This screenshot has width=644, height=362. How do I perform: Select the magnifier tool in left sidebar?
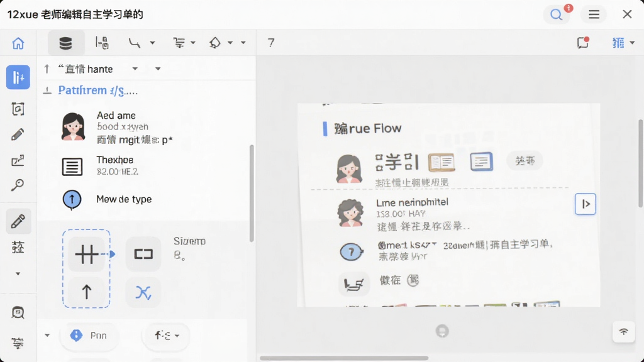[17, 185]
